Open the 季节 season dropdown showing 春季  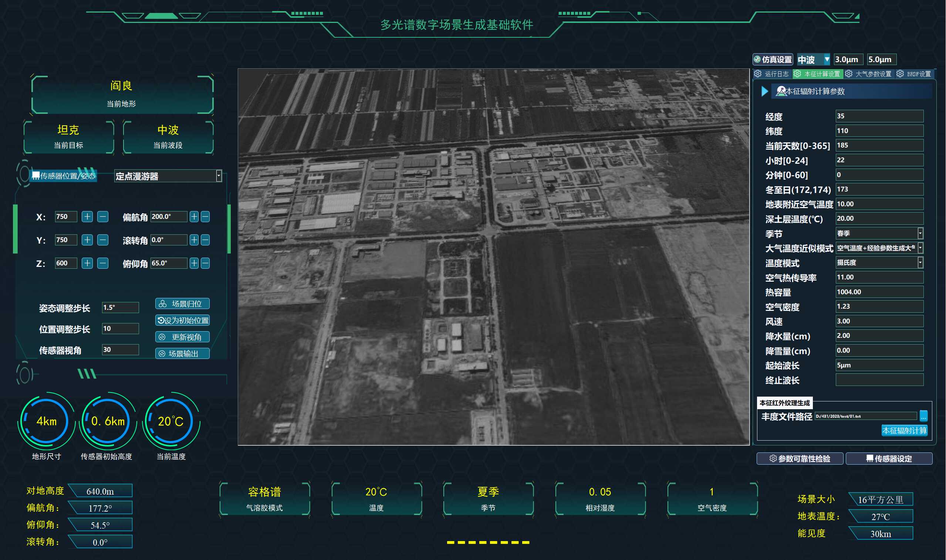tap(920, 233)
